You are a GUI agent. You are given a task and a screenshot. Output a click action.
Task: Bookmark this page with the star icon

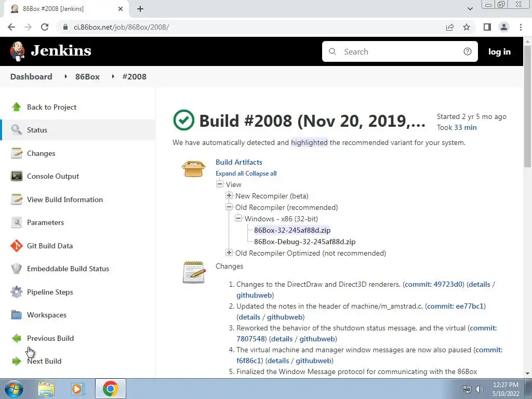[x=467, y=27]
